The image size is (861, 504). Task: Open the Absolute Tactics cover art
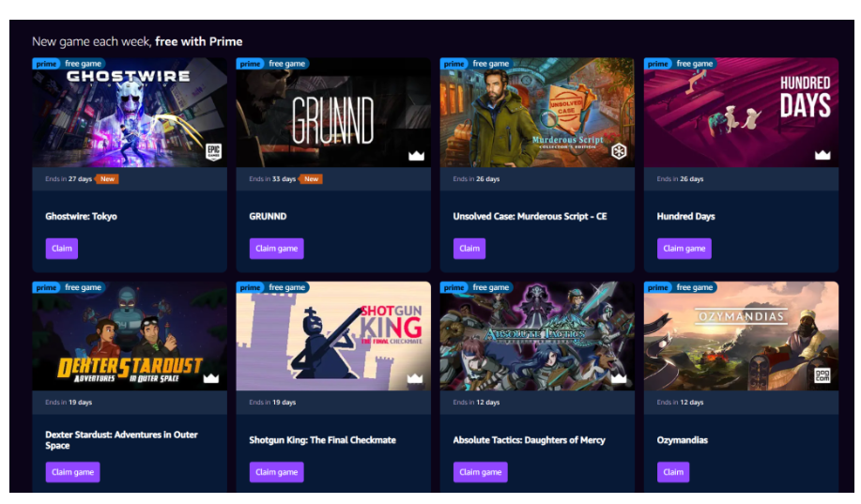point(537,336)
